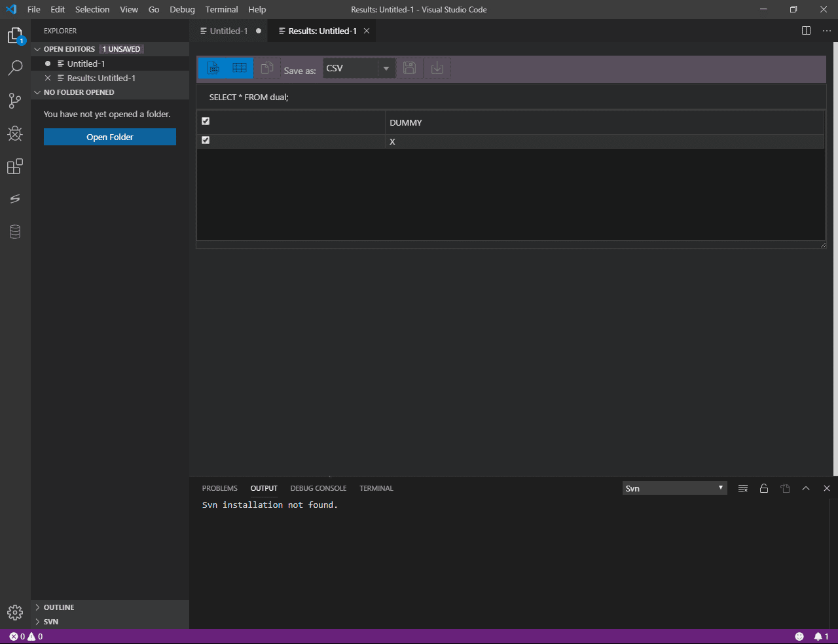
Task: Switch to the grid results view icon
Action: [239, 67]
